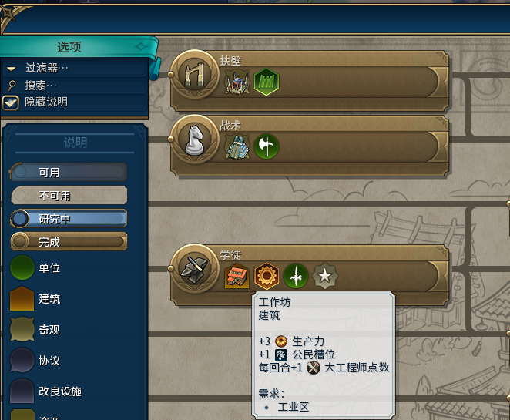Click the 协议 legend speech bubble icon
This screenshot has height=420, width=510.
point(22,360)
